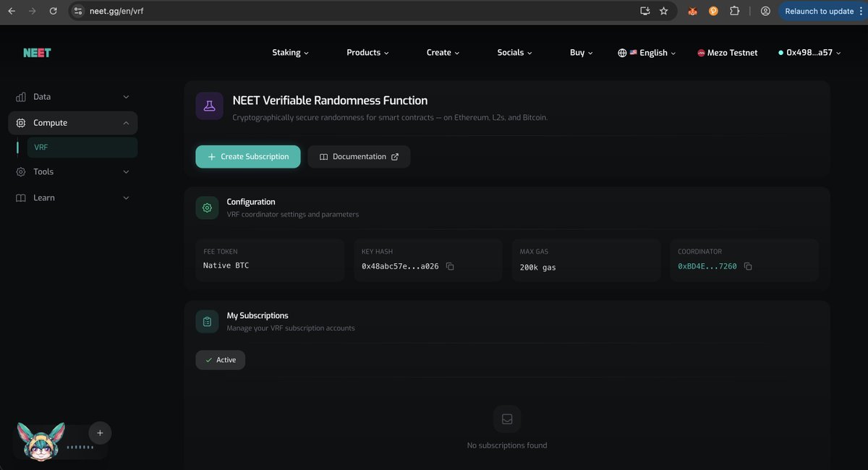Expand the Tools sidebar section
The height and width of the screenshot is (470, 868).
[x=73, y=171]
